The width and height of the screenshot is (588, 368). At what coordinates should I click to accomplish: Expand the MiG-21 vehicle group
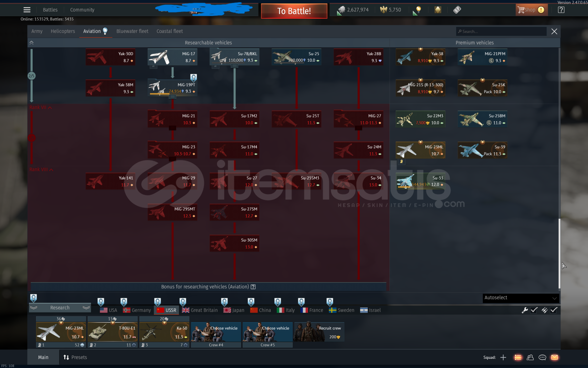tap(173, 128)
